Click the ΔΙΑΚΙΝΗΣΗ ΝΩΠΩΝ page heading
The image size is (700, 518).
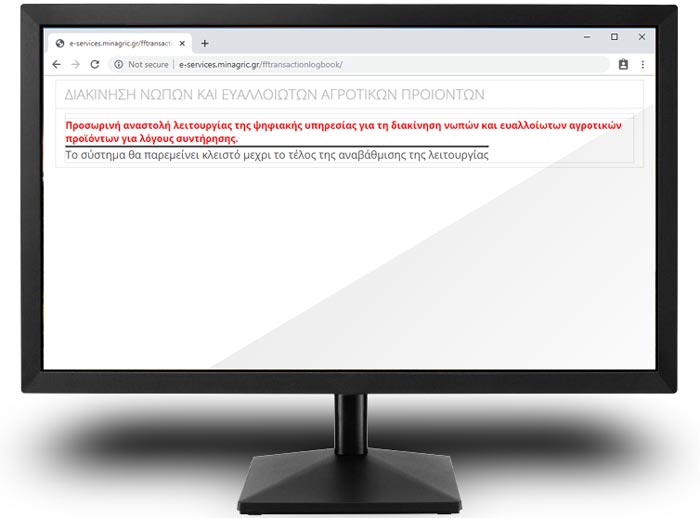274,94
